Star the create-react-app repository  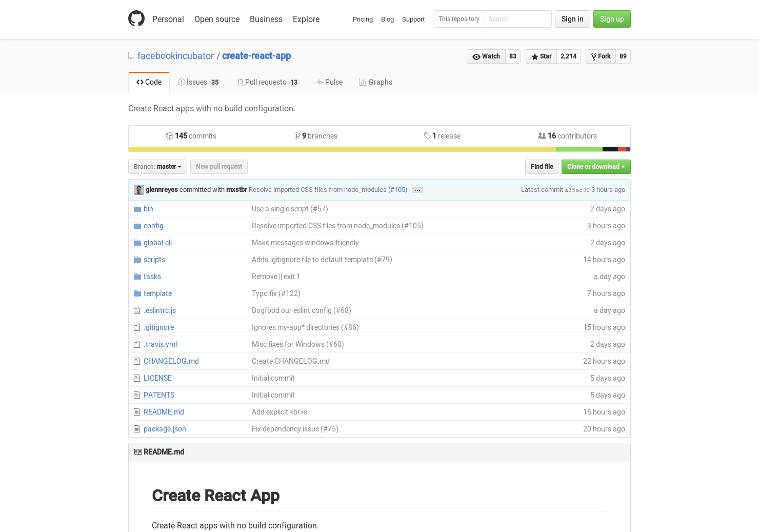[x=541, y=56]
